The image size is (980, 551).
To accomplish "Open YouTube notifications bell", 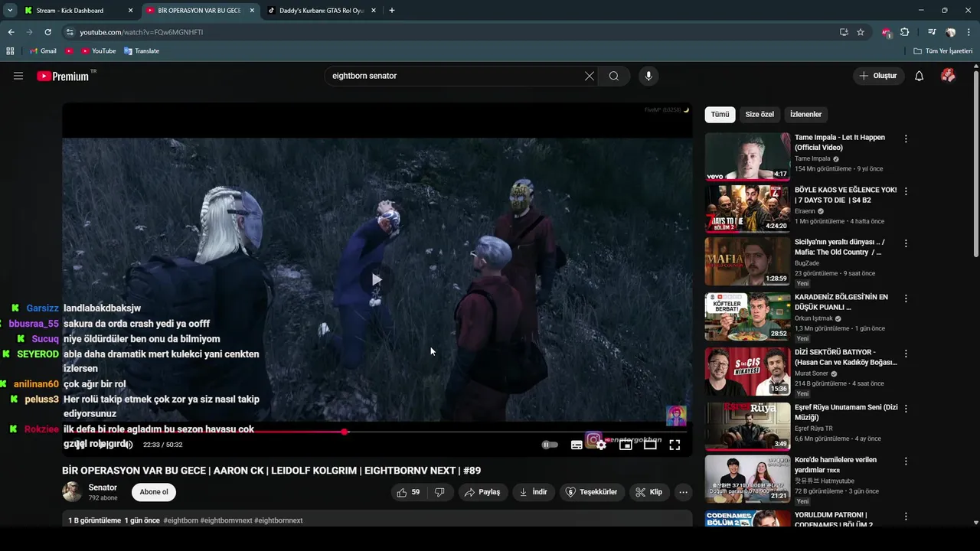I will (919, 76).
